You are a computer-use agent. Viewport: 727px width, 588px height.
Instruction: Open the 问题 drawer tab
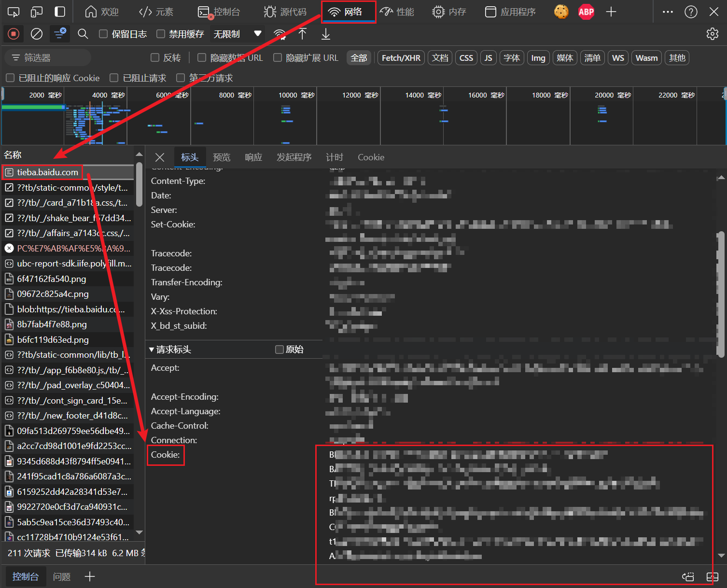click(x=62, y=576)
